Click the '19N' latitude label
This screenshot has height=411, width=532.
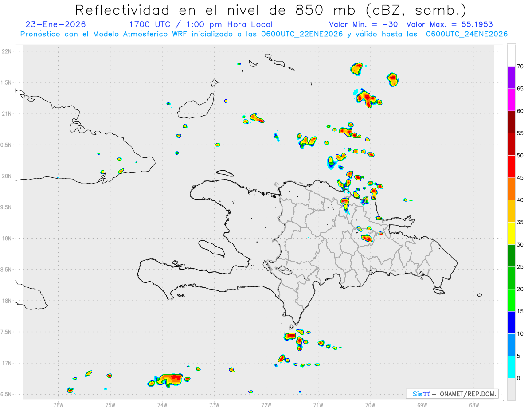coord(8,238)
